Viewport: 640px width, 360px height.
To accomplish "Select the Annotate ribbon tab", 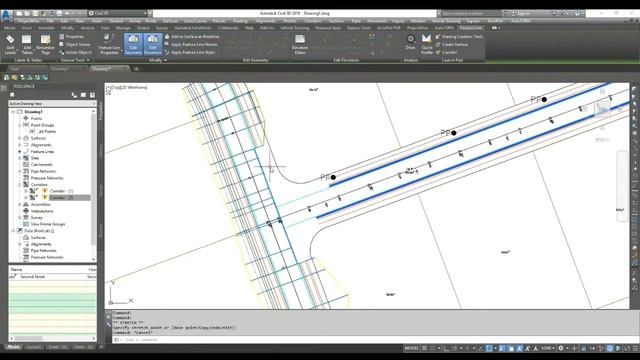I will point(47,28).
